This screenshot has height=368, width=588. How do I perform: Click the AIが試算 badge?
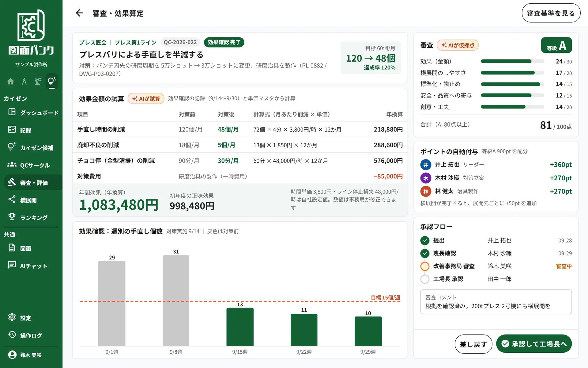[146, 98]
